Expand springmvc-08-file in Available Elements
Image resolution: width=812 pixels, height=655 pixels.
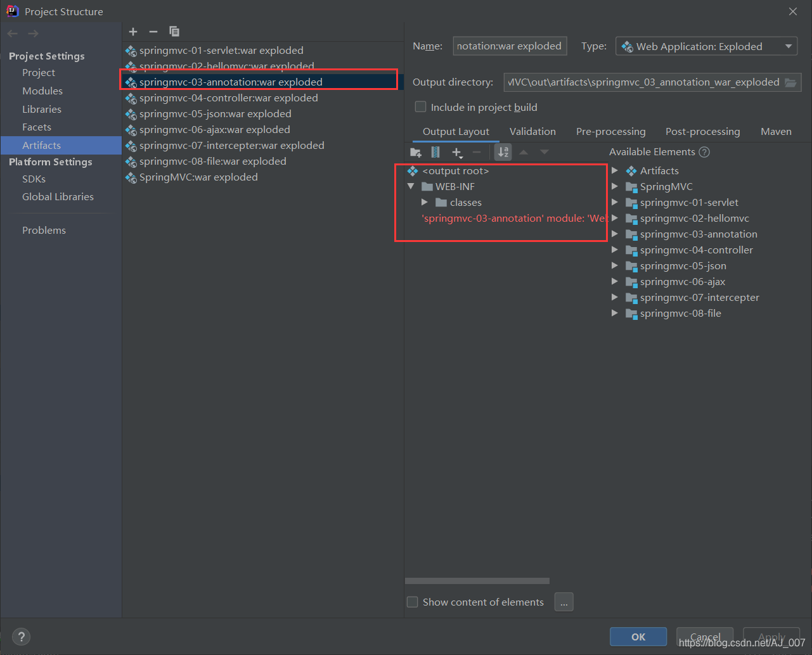614,313
